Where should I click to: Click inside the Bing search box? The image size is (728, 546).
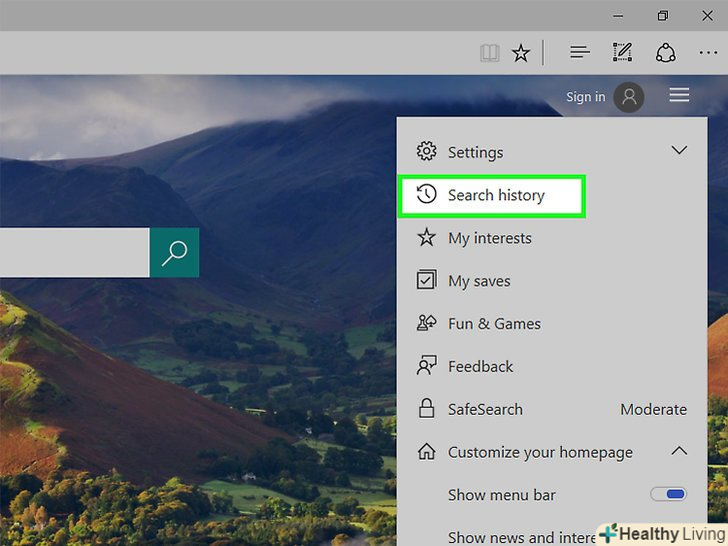click(70, 252)
